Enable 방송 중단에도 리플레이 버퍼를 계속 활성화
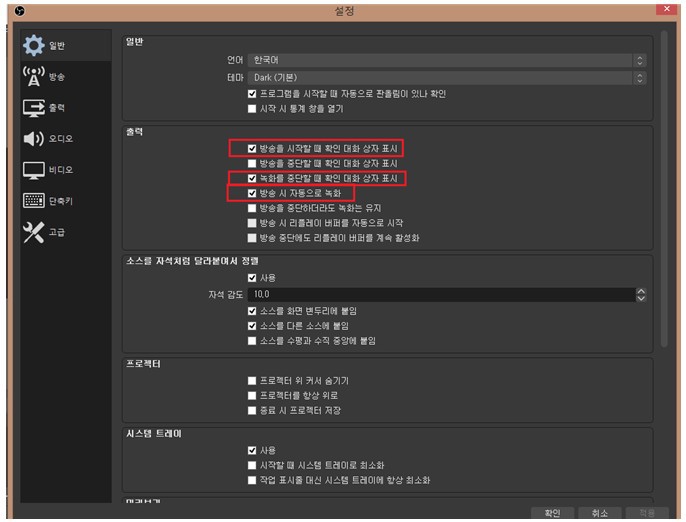 [252, 238]
